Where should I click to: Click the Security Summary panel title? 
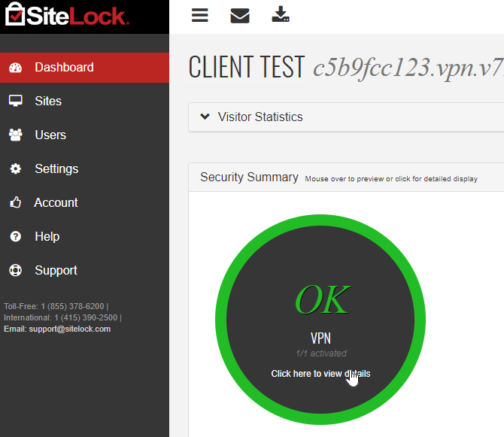[249, 178]
